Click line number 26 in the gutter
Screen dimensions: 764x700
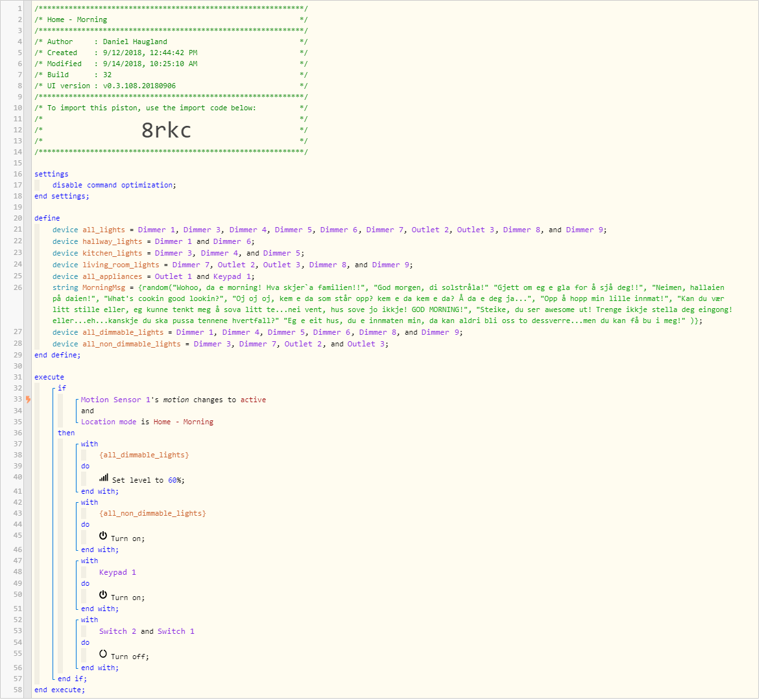pyautogui.click(x=18, y=288)
